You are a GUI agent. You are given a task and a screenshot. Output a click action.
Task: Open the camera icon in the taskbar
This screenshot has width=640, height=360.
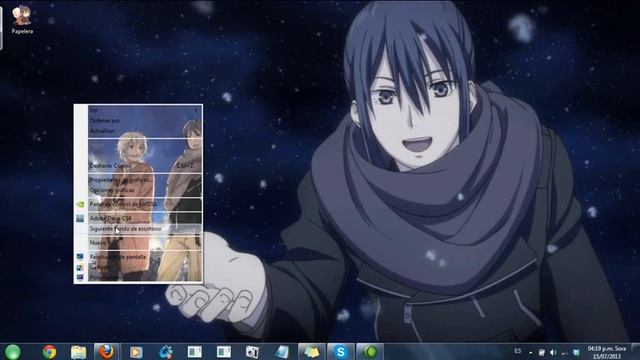click(253, 352)
